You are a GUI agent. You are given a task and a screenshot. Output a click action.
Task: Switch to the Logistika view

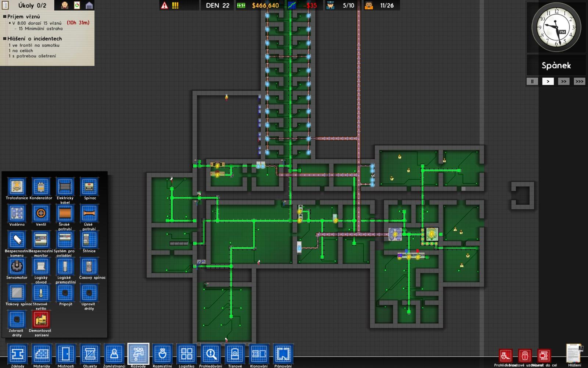186,354
